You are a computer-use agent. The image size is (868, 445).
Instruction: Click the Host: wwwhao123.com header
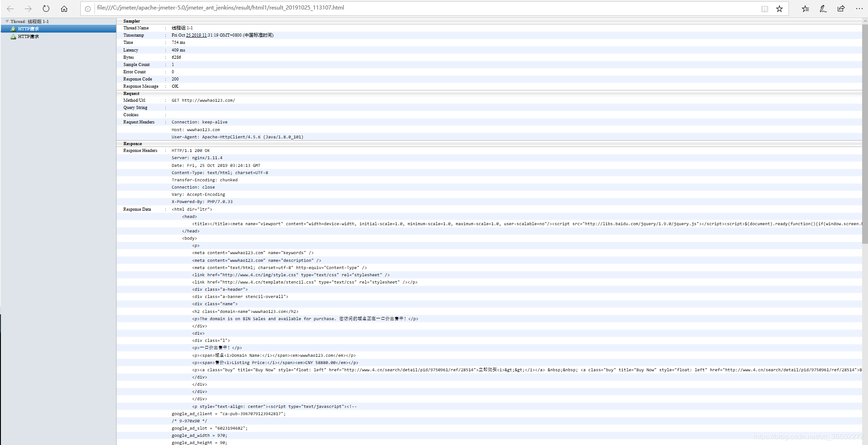[x=196, y=130]
